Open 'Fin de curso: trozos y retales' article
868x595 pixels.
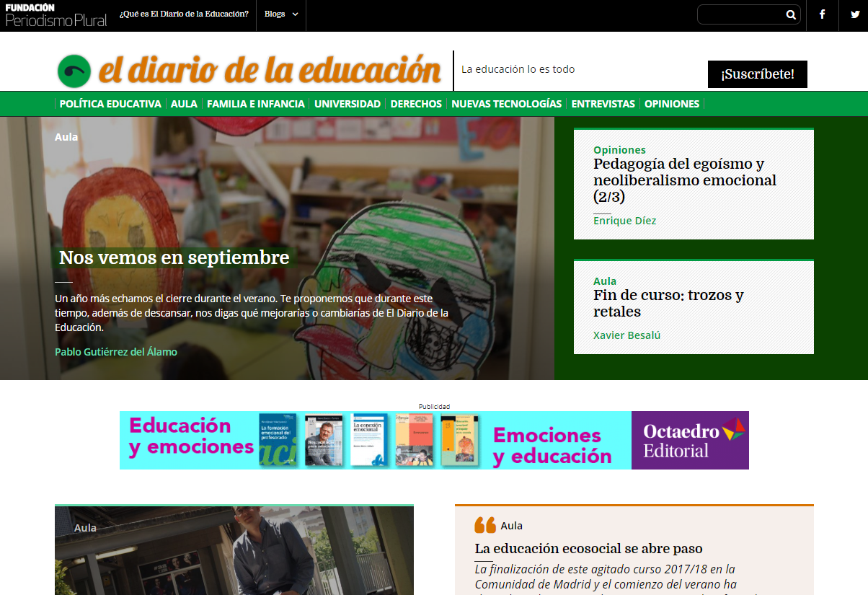[668, 304]
